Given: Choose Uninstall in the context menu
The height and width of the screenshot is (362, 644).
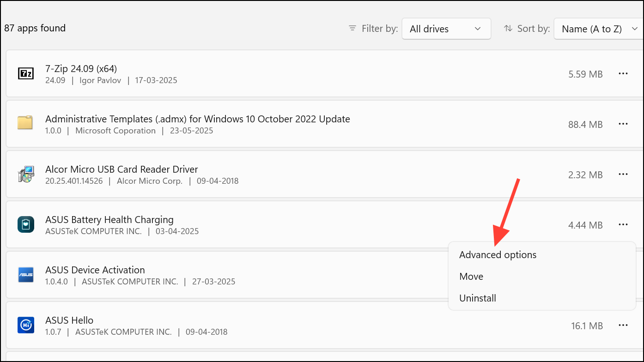Looking at the screenshot, I should [477, 298].
